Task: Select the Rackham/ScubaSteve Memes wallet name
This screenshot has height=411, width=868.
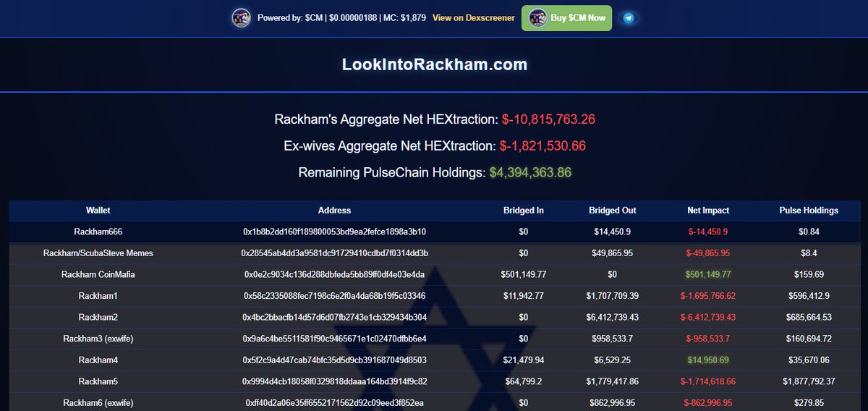Action: [x=98, y=253]
